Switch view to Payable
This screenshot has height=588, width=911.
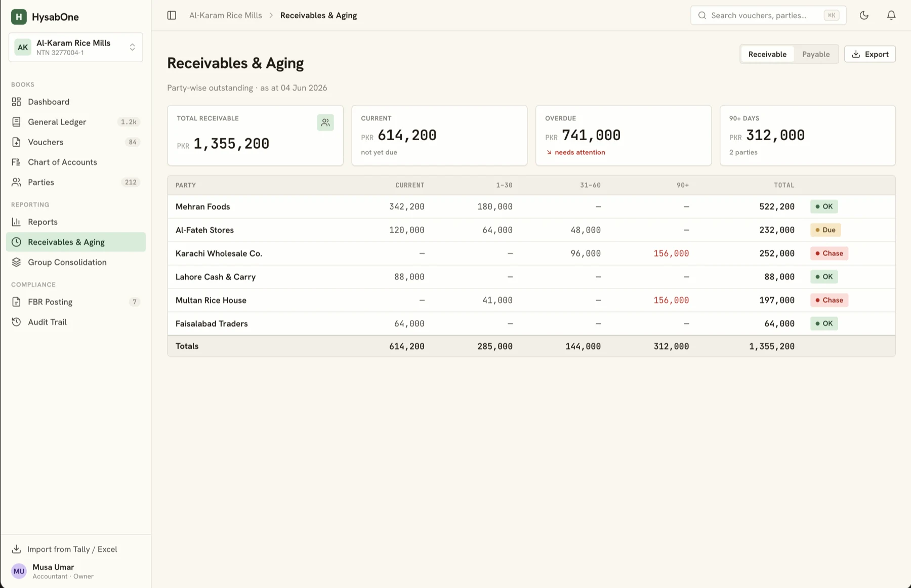816,54
